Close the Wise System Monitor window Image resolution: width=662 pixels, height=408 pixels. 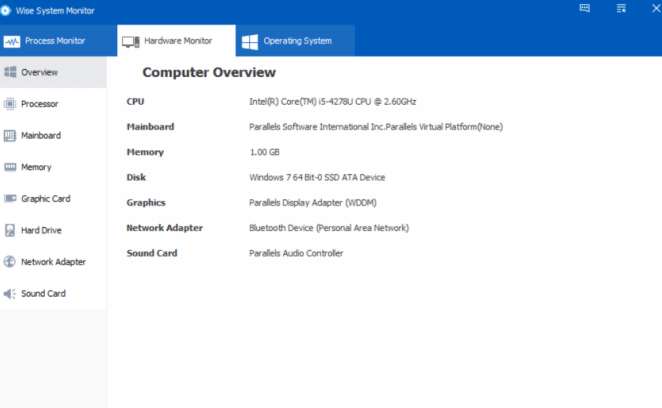point(657,8)
